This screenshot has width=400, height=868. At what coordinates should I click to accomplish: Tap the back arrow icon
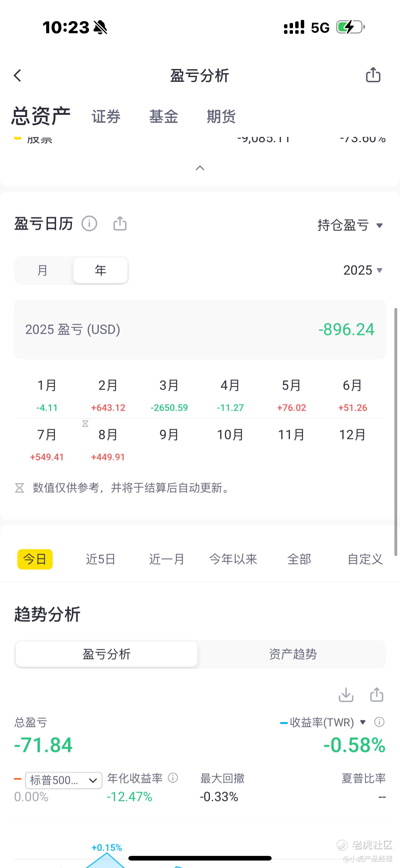[17, 75]
